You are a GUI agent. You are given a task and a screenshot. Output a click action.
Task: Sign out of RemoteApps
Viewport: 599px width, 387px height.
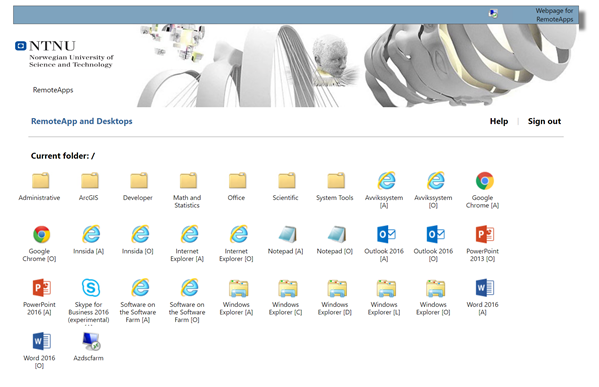pyautogui.click(x=544, y=121)
